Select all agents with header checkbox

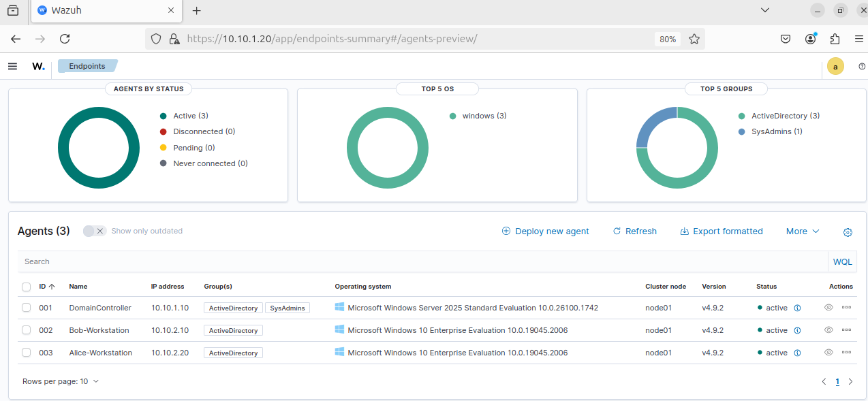pyautogui.click(x=26, y=287)
